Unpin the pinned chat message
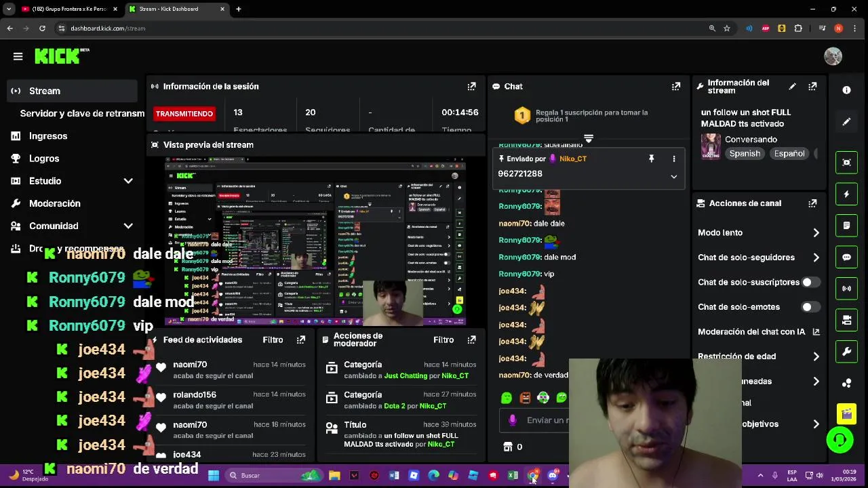Screen dimensions: 868x488 tap(651, 159)
